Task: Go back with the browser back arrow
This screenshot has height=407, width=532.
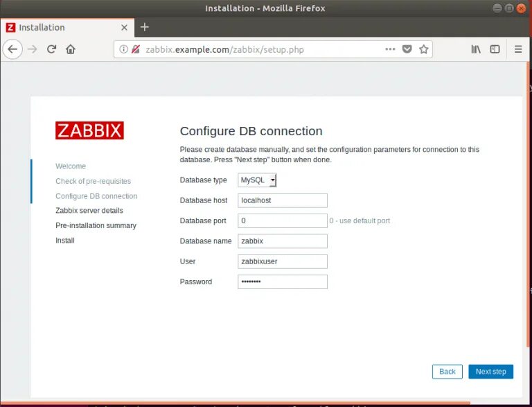Action: [12, 49]
